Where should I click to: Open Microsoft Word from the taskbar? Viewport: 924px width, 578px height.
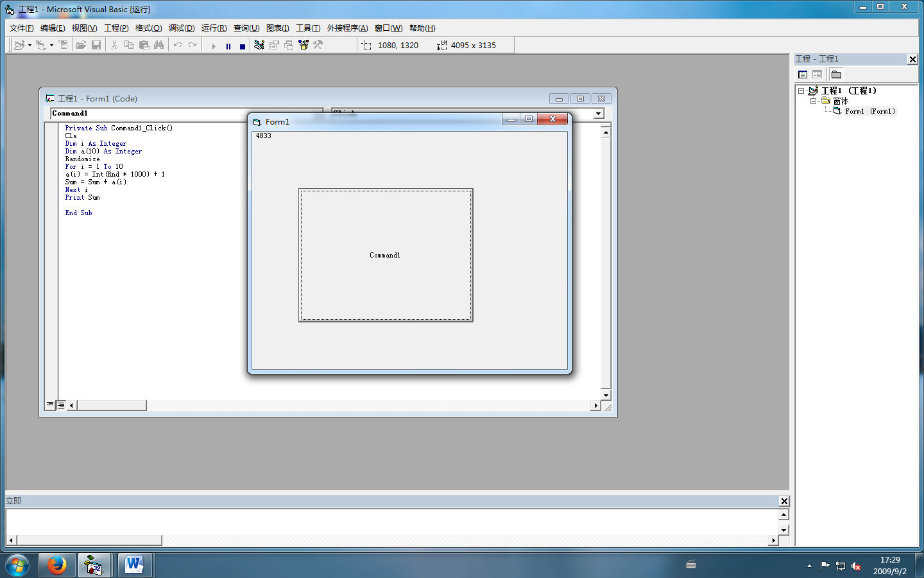pyautogui.click(x=134, y=565)
